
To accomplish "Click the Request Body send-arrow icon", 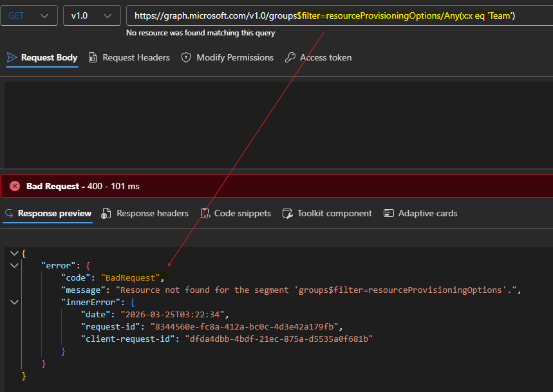I will coord(12,57).
